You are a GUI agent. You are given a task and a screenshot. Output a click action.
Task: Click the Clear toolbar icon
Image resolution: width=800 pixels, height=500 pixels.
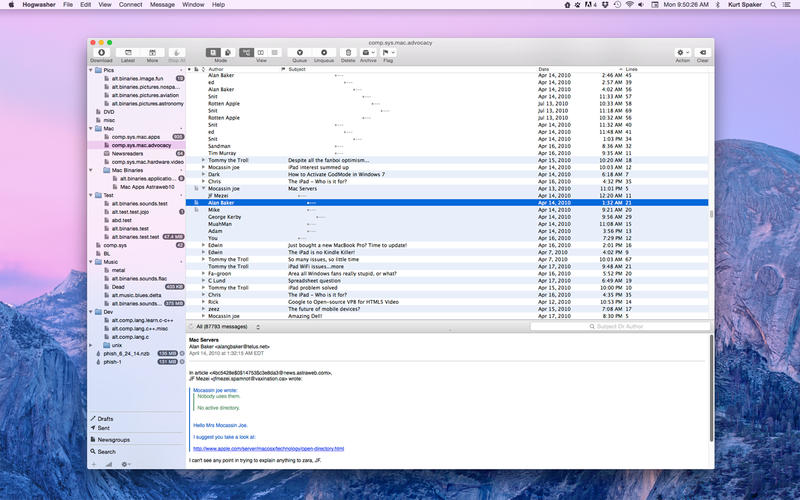(x=703, y=52)
